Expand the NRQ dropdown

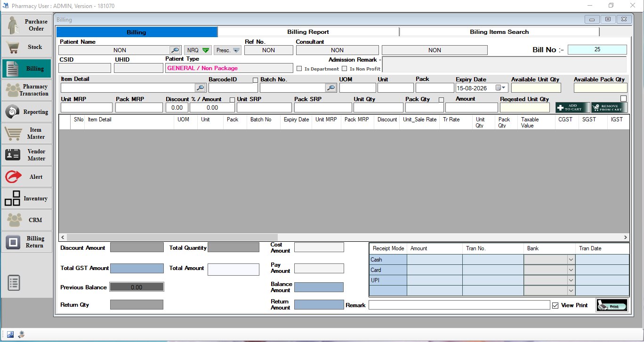(197, 50)
